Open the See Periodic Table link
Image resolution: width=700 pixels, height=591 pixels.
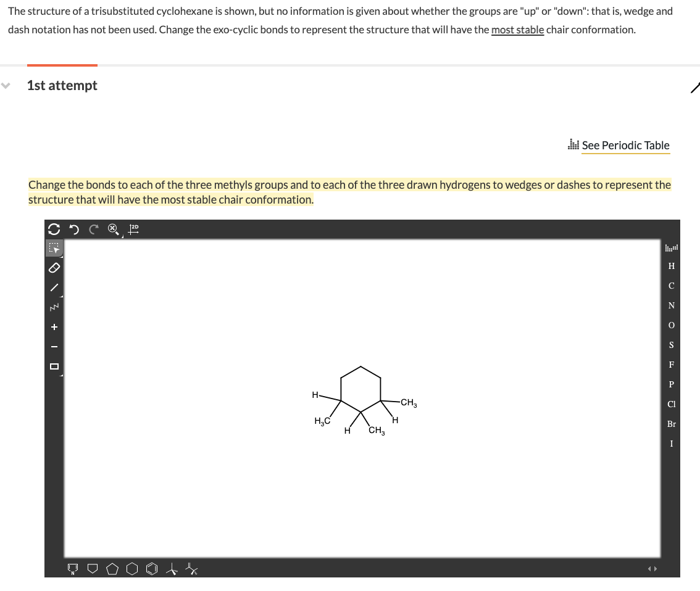pyautogui.click(x=625, y=145)
